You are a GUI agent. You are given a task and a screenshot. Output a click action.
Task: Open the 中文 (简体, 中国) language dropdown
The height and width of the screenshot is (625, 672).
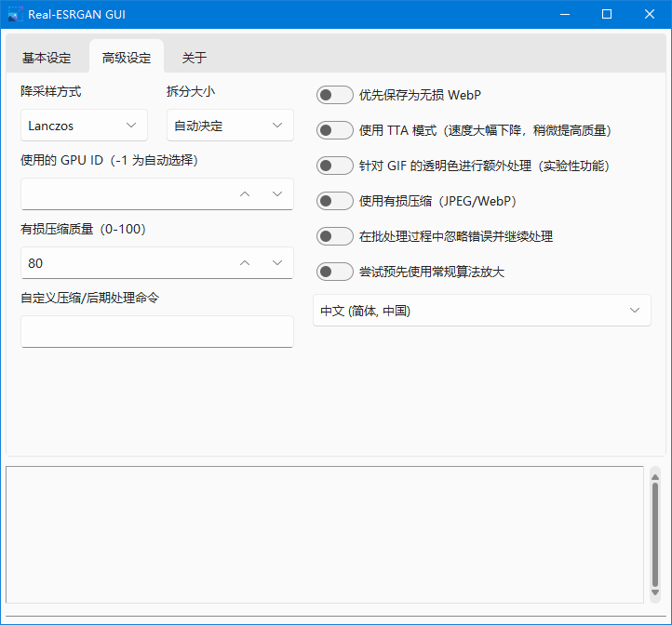pyautogui.click(x=482, y=311)
